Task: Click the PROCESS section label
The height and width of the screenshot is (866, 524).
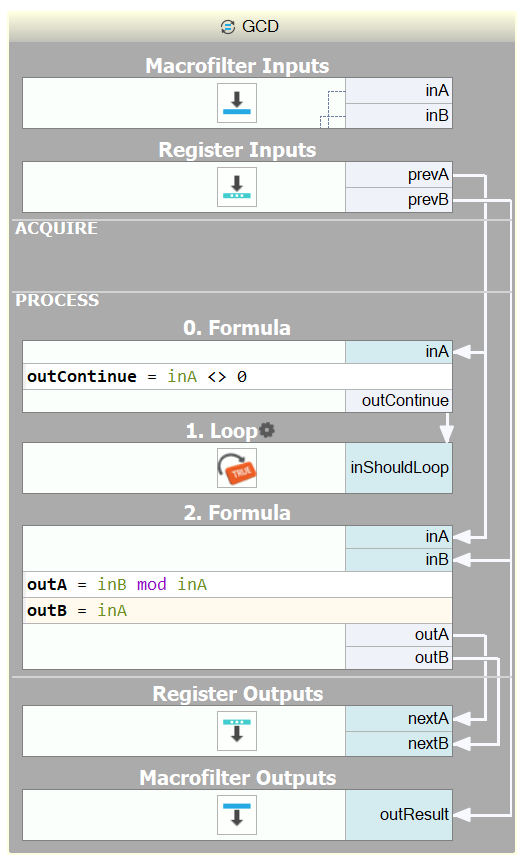Action: point(57,300)
